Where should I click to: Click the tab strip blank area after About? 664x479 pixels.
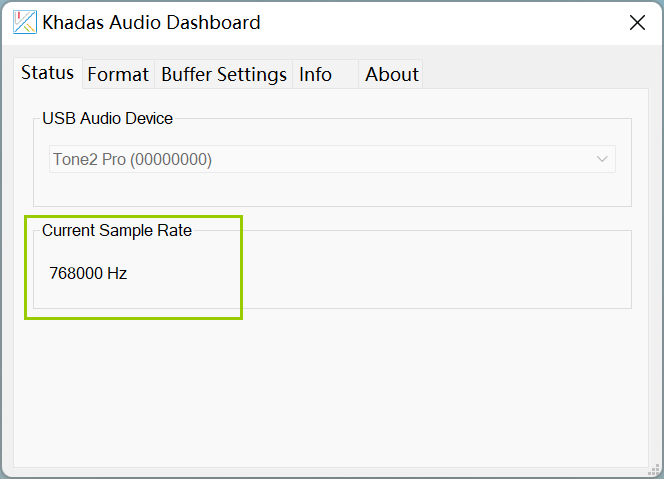pos(535,74)
